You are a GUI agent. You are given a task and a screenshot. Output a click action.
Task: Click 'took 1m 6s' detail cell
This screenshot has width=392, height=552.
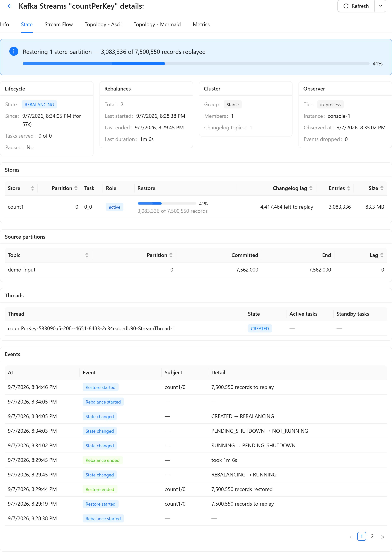tap(224, 460)
